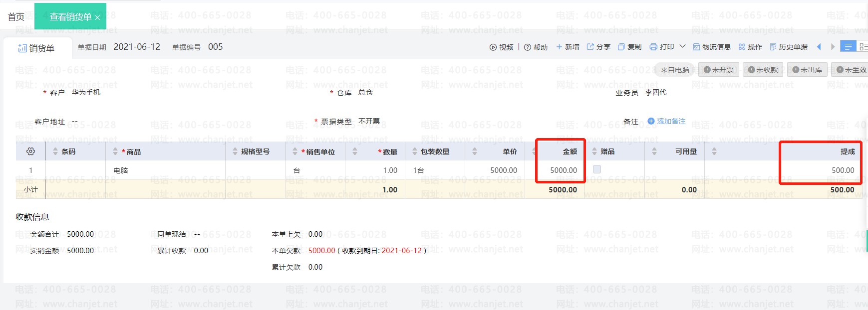The image size is (868, 310).
Task: Sort by the 销售单位 column
Action: [x=295, y=151]
